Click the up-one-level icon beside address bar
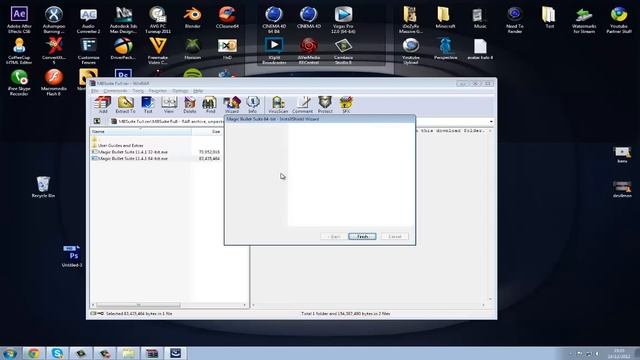This screenshot has height=360, width=640. tap(97, 121)
